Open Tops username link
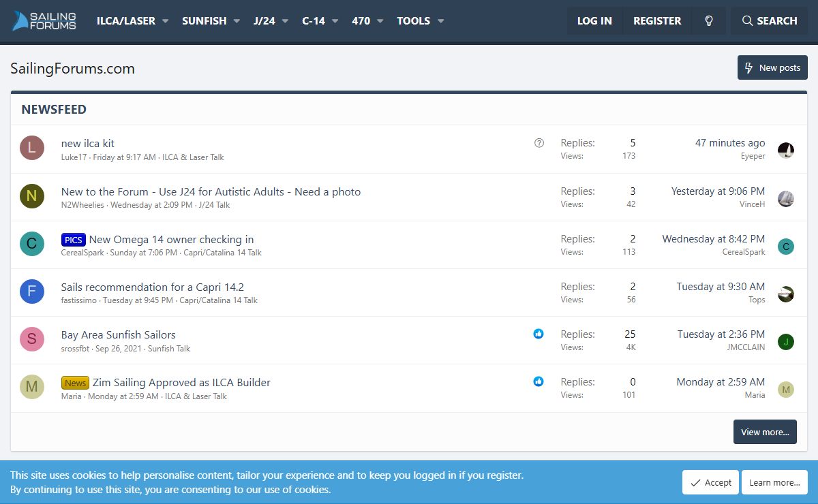The image size is (818, 504). (x=757, y=299)
